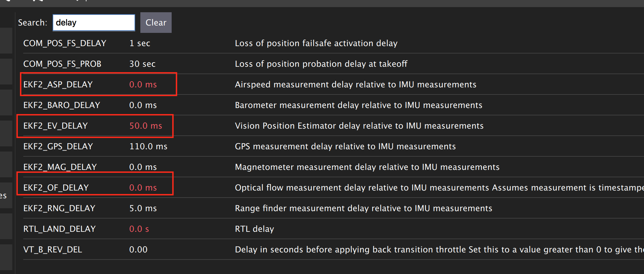Click the 0.0 ms value of EKF2_ASP_DELAY
This screenshot has height=274, width=644.
coord(143,84)
